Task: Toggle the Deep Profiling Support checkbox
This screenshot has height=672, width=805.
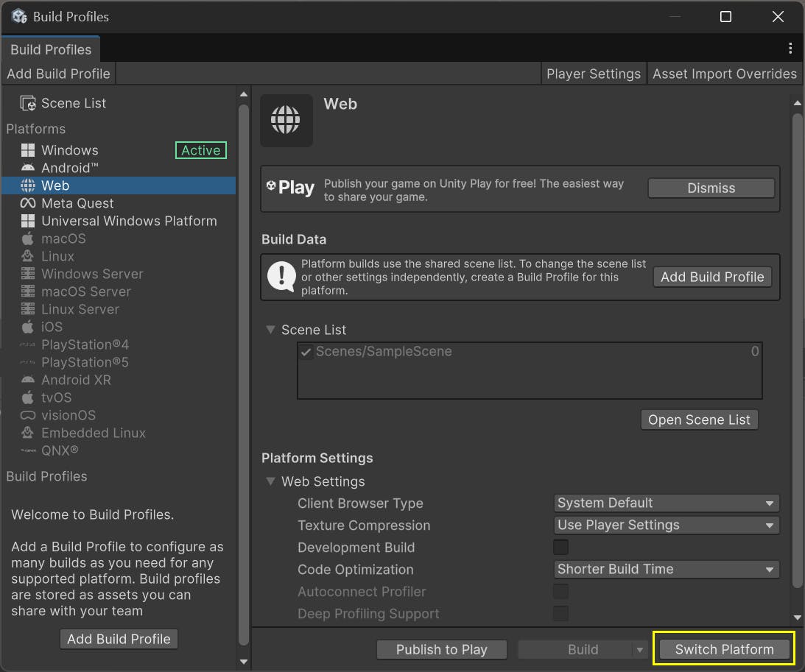Action: [560, 613]
